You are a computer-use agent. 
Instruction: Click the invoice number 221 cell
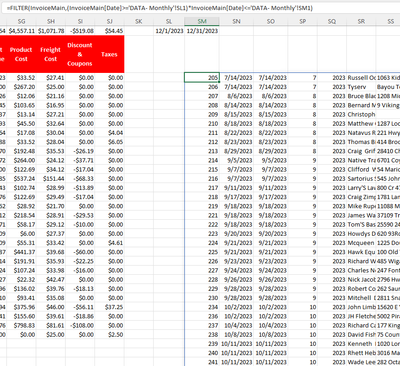click(x=202, y=215)
